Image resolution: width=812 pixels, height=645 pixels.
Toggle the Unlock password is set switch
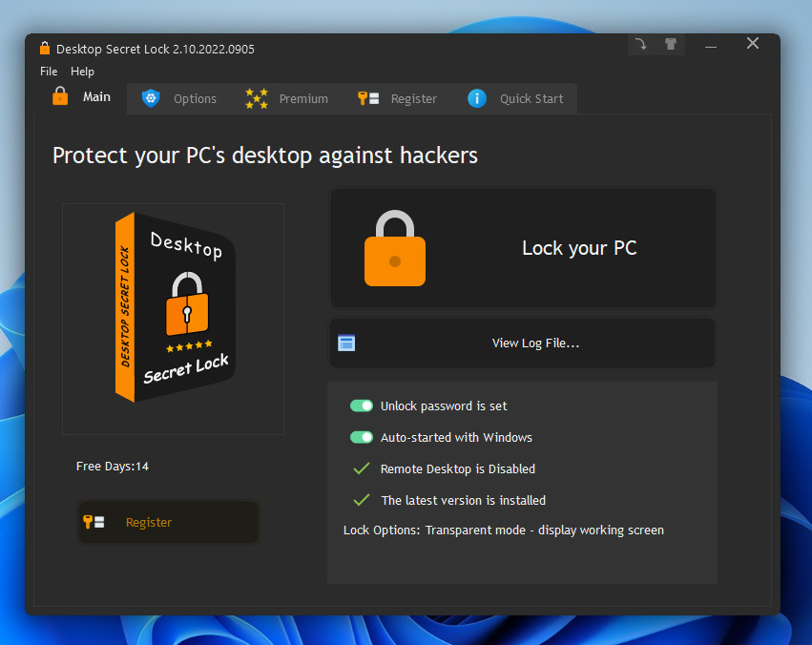(x=362, y=406)
